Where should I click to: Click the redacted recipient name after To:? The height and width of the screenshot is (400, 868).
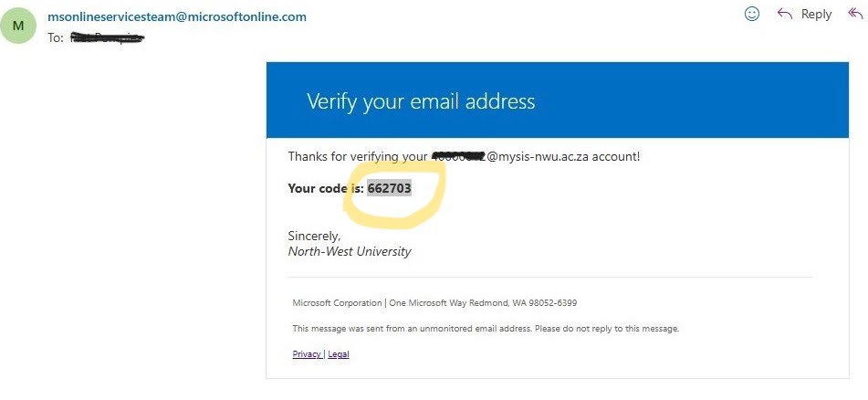(x=109, y=37)
